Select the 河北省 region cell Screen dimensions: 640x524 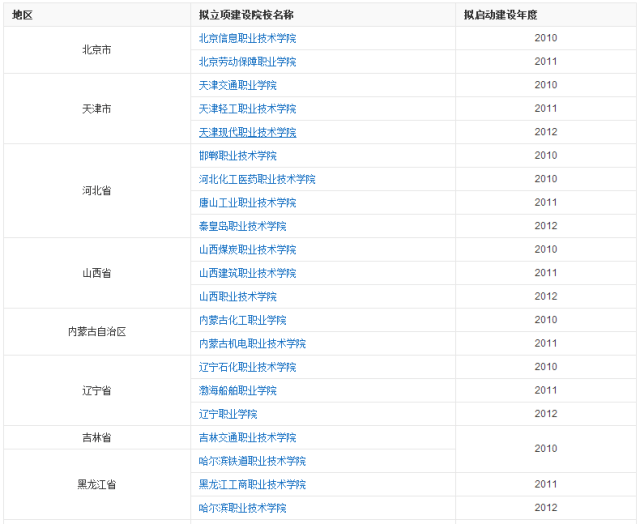[x=97, y=191]
